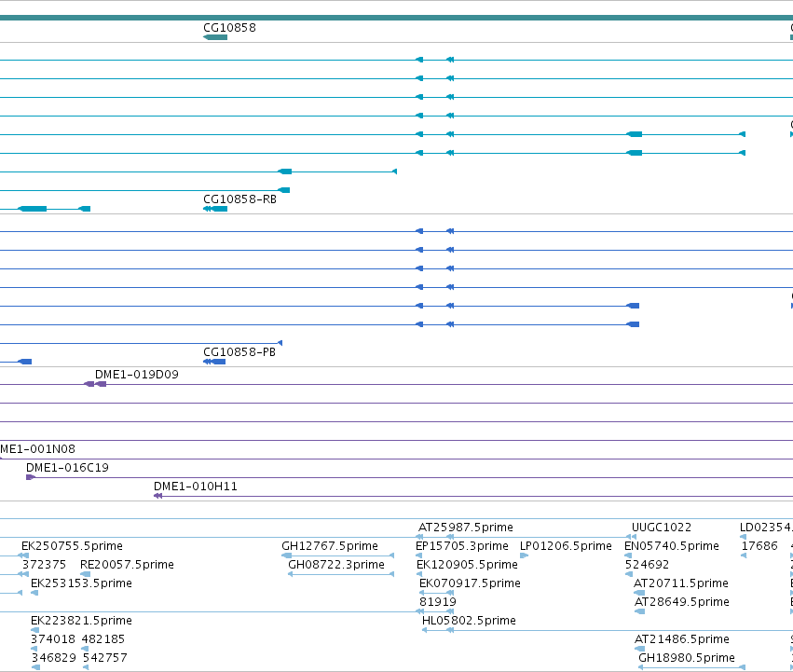Select the LP01206.5prime EST label

coord(566,546)
